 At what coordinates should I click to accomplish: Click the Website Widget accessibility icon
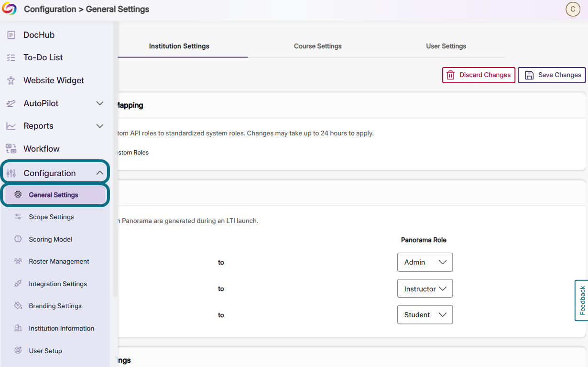click(11, 80)
